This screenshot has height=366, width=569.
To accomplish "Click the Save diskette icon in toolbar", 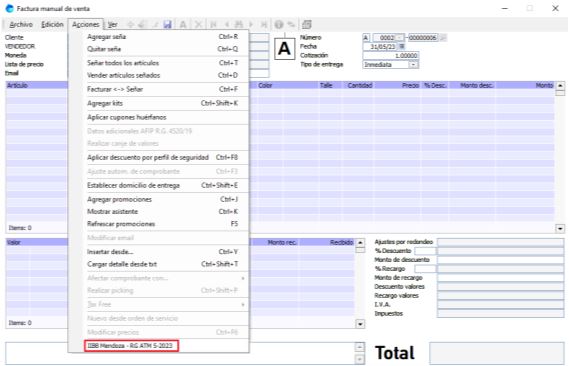I will pos(167,25).
